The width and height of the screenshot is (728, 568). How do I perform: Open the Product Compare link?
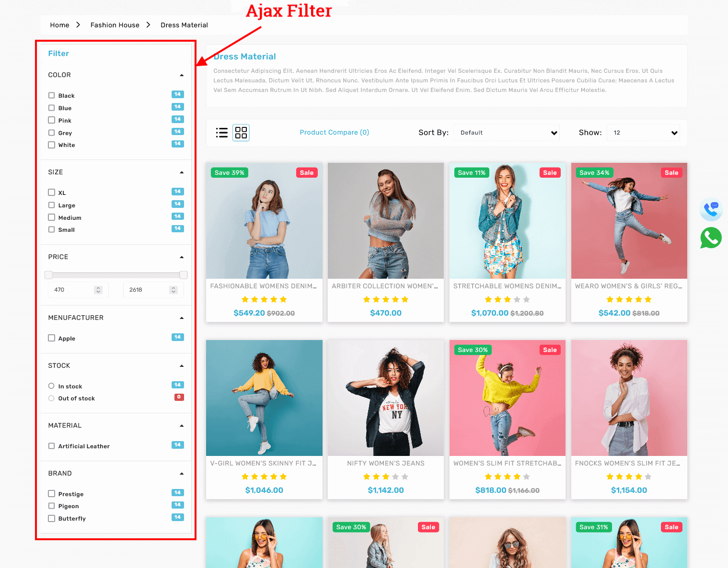[x=334, y=133]
